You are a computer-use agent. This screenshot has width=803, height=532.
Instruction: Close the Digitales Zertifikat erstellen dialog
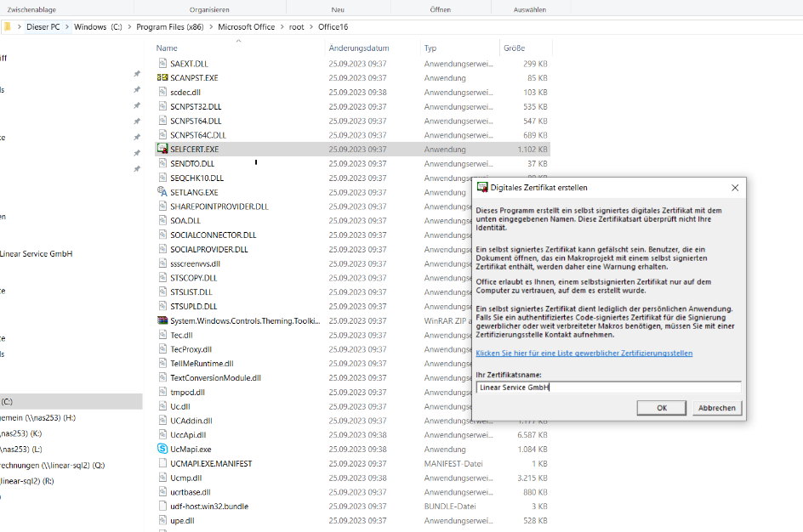pos(735,188)
